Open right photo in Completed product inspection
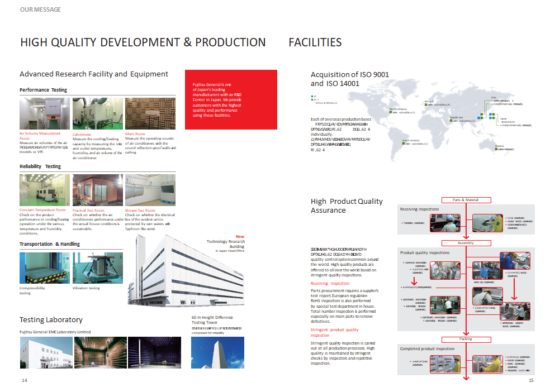 coord(488,365)
